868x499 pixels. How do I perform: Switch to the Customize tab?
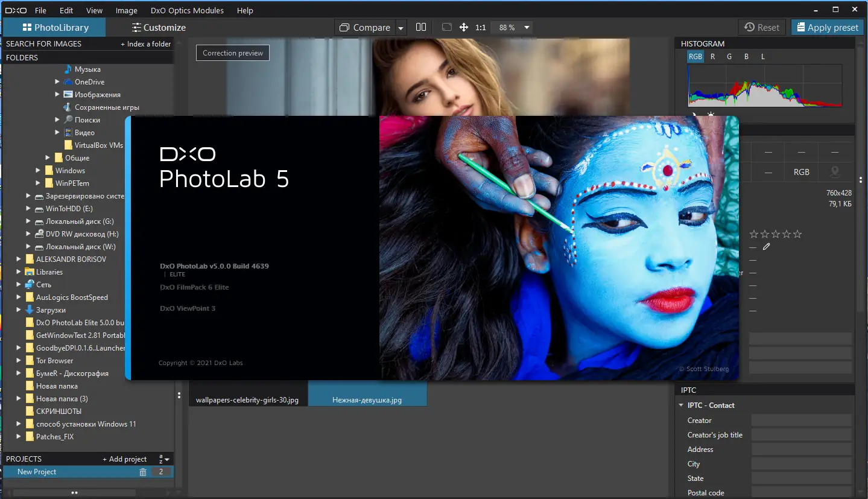coord(159,27)
